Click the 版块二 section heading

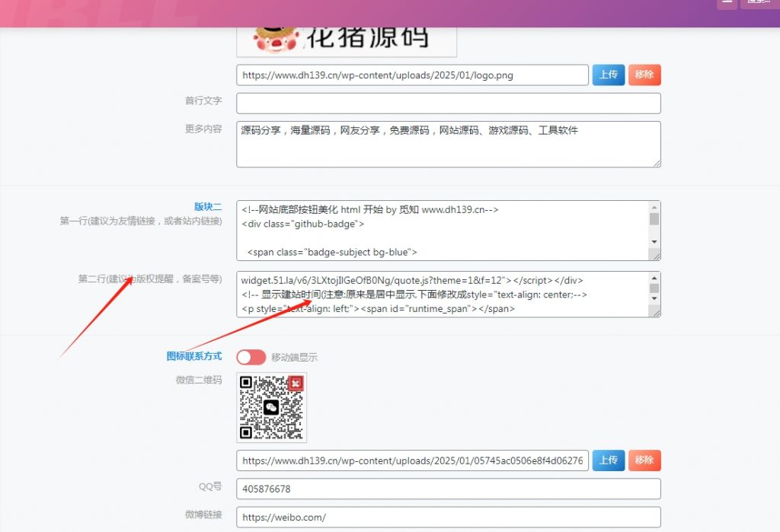point(208,206)
